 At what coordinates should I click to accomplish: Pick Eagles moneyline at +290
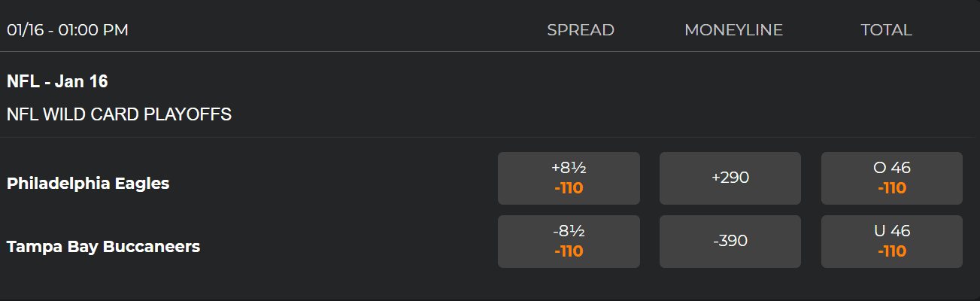tap(730, 178)
